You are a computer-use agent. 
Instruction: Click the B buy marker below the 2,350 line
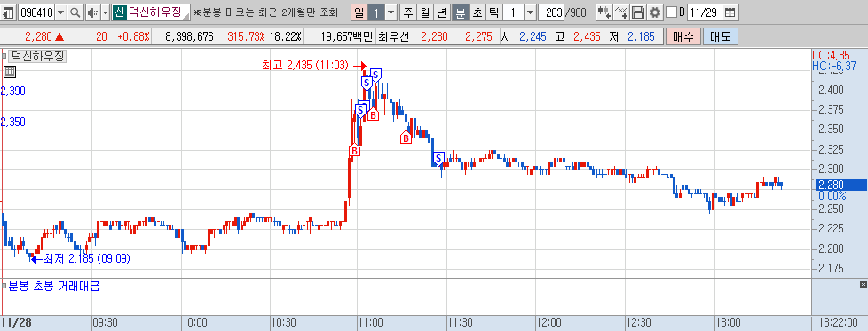pos(406,138)
